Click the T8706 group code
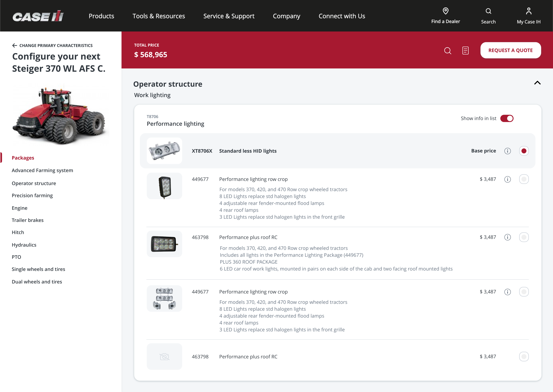The width and height of the screenshot is (553, 392). click(x=152, y=117)
